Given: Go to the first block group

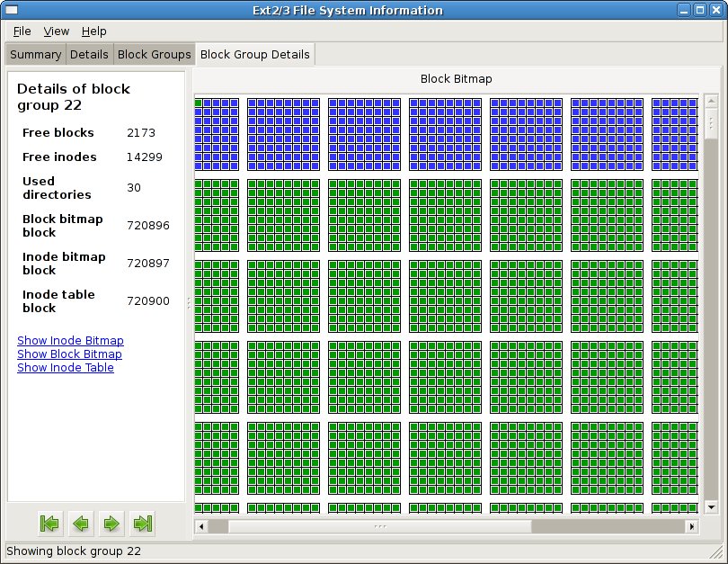Looking at the screenshot, I should (49, 523).
